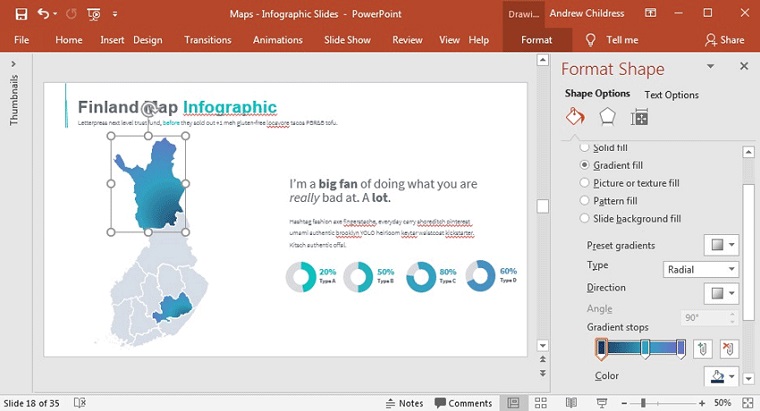Click the Remove gradient stop icon
This screenshot has height=411, width=760.
point(728,348)
